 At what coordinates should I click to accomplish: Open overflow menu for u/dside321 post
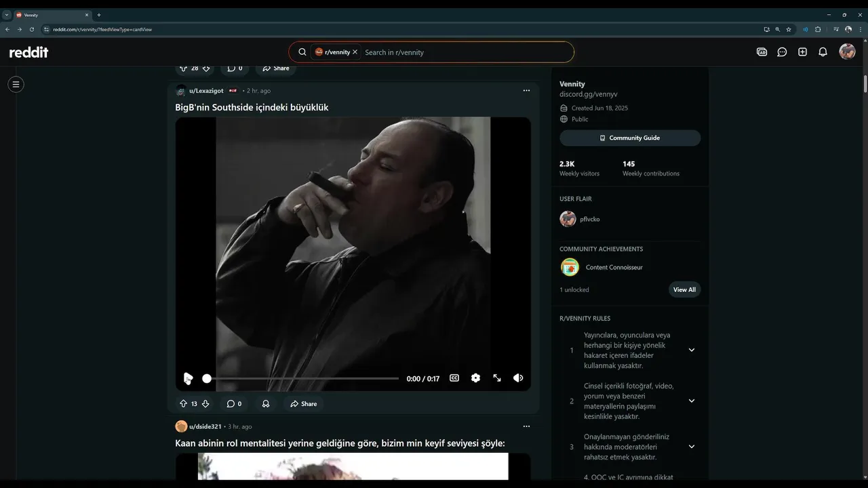526,426
